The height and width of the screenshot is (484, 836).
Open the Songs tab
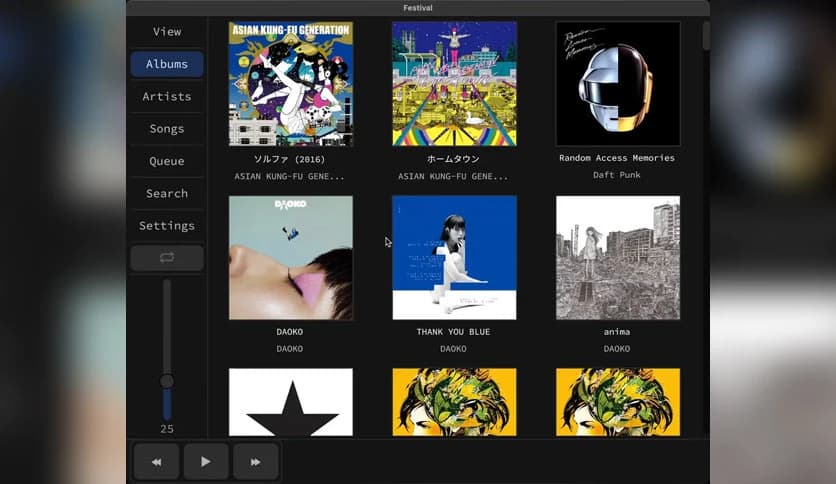pyautogui.click(x=167, y=128)
